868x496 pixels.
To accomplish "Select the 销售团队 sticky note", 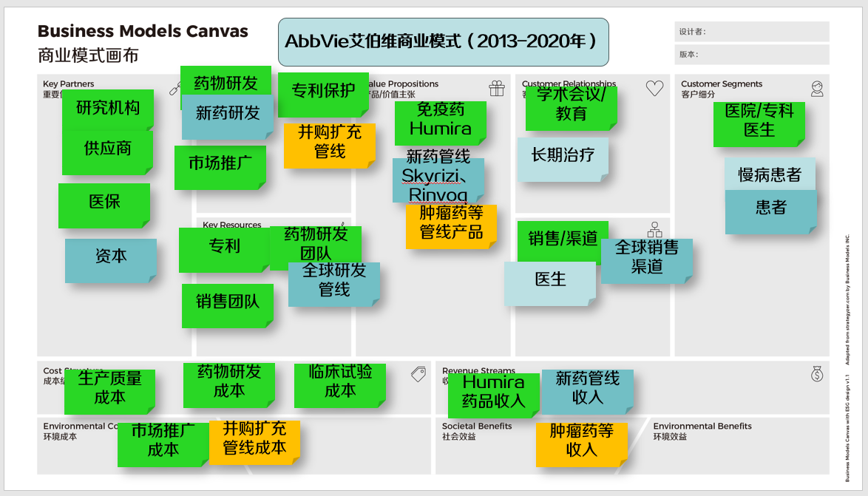I will 228,306.
